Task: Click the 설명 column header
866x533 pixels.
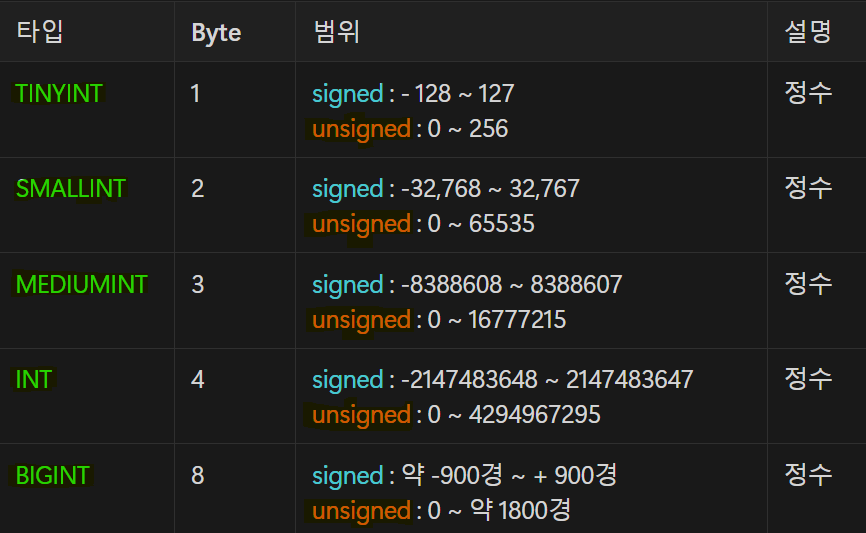Action: 808,31
